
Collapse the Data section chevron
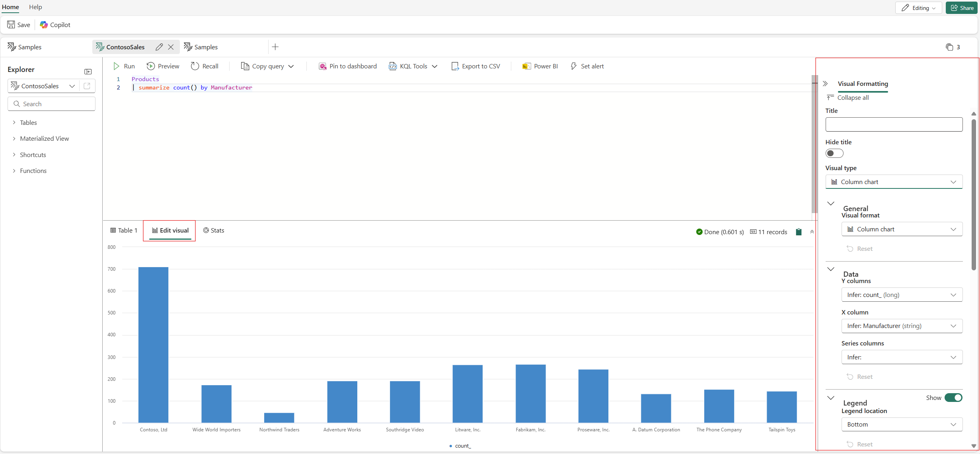(x=831, y=269)
